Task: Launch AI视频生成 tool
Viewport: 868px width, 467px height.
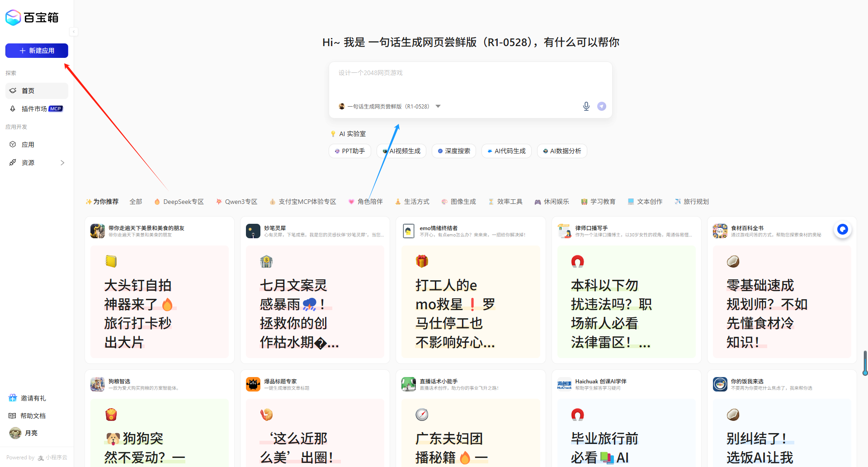Action: tap(401, 151)
